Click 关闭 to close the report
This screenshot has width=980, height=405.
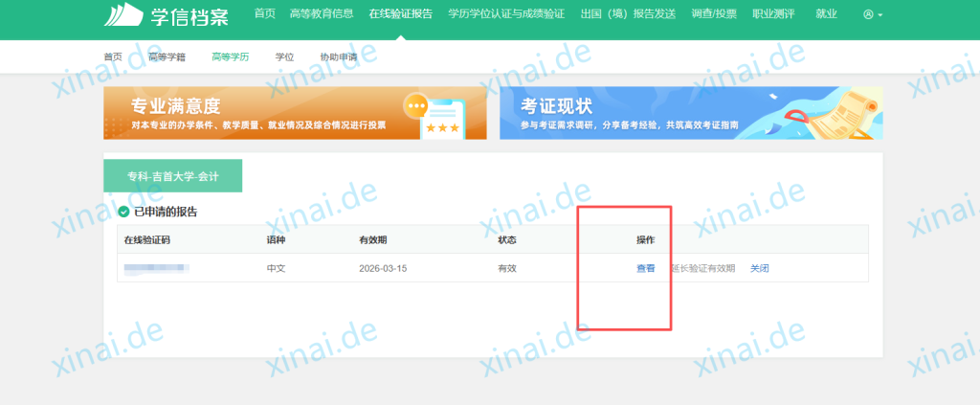pos(759,268)
